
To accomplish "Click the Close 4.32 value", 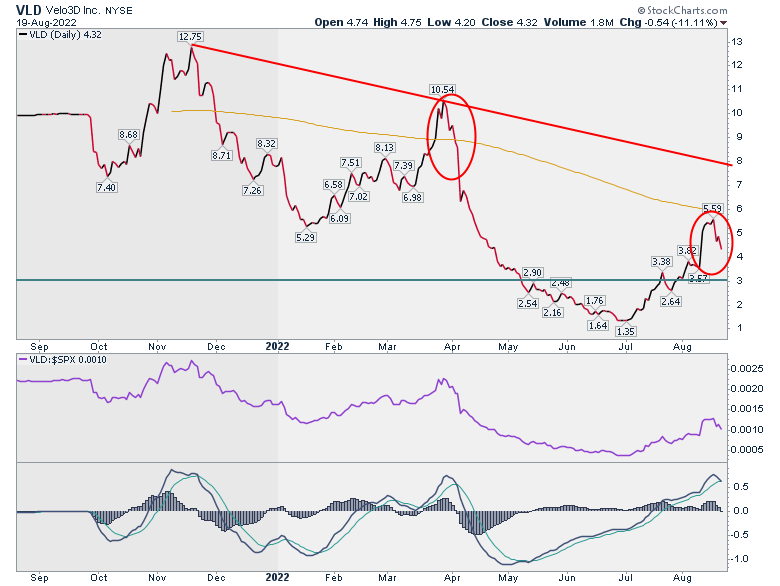I will (x=509, y=22).
